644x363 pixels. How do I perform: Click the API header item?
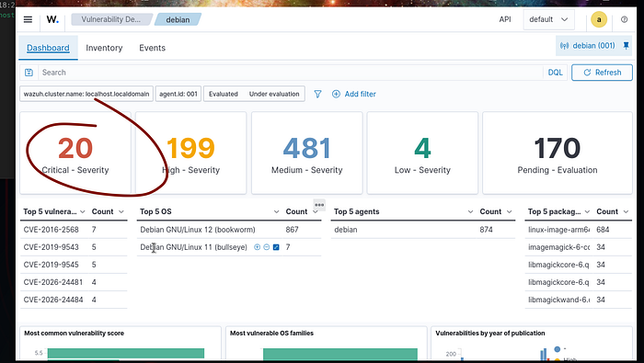click(x=505, y=19)
